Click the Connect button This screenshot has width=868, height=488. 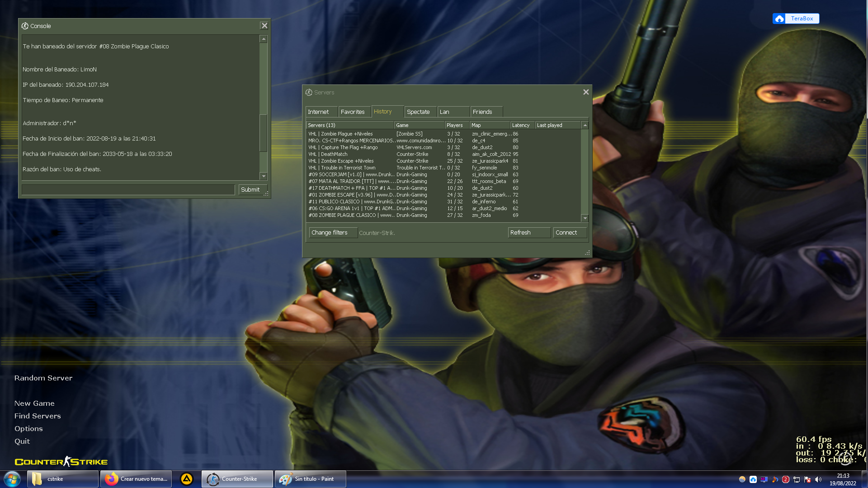point(570,233)
